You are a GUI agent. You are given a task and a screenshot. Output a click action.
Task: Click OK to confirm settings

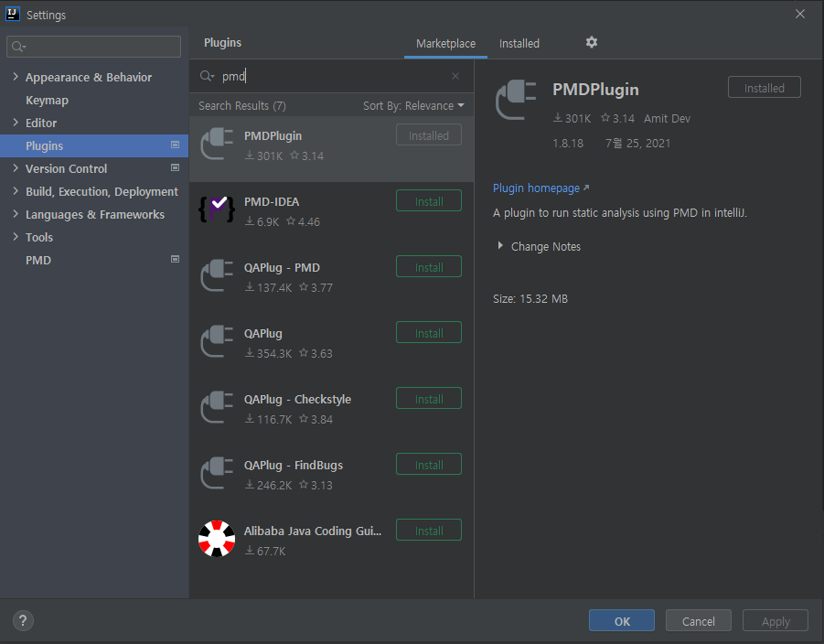[622, 621]
